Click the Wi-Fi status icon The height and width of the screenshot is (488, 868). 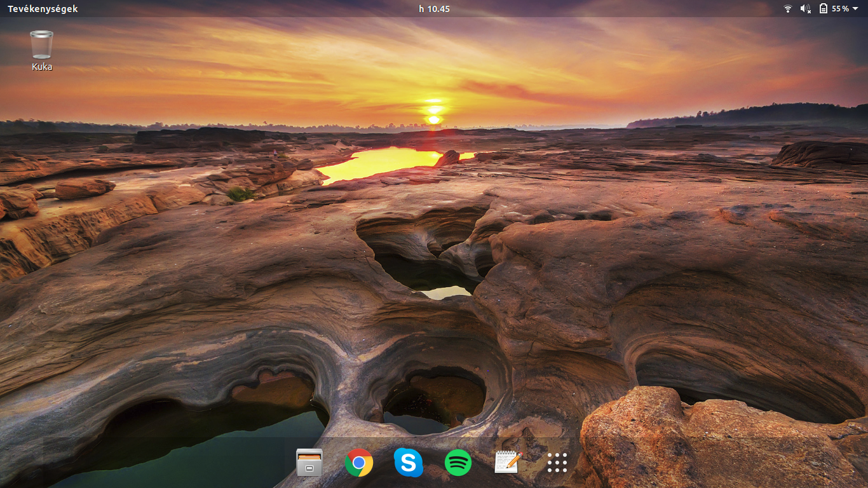coord(788,9)
